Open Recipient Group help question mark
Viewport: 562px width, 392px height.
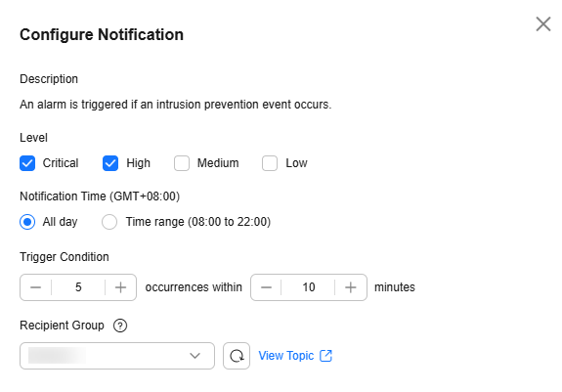tap(120, 326)
